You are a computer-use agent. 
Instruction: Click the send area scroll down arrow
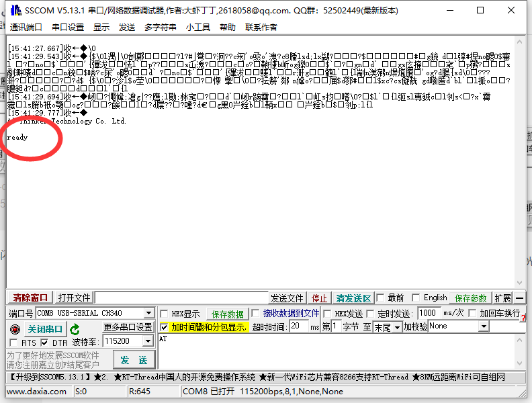click(519, 363)
